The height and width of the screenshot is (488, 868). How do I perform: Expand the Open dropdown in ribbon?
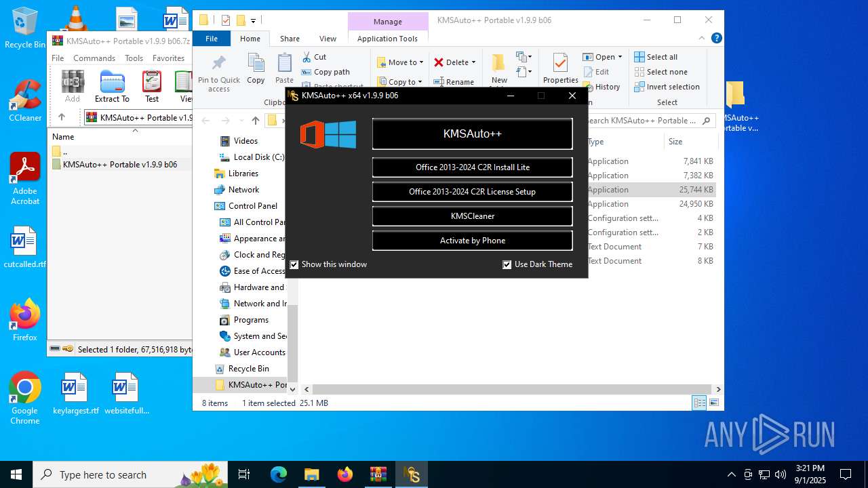[620, 57]
